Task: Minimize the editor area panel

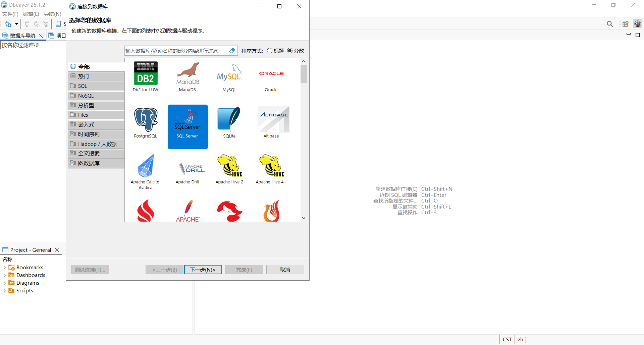Action: (x=629, y=34)
